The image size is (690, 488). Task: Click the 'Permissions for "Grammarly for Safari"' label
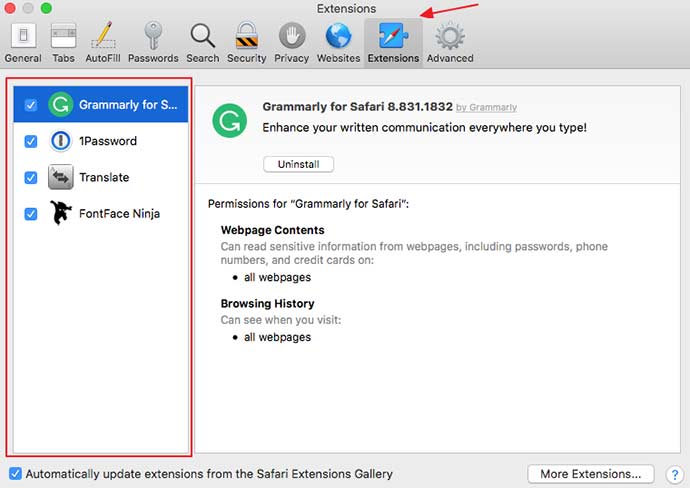308,204
